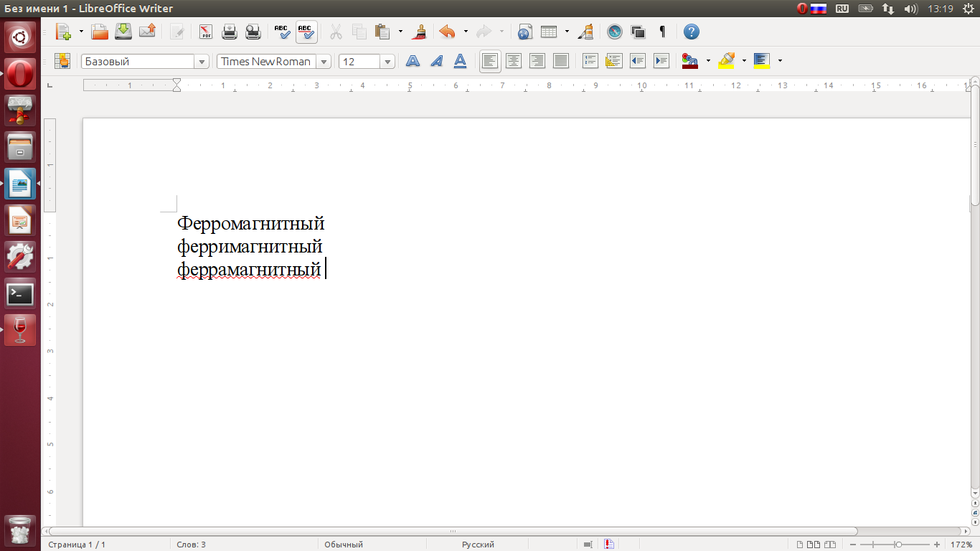Open LibreOffice Help question mark icon
Screen dimensions: 980x551
click(x=691, y=32)
